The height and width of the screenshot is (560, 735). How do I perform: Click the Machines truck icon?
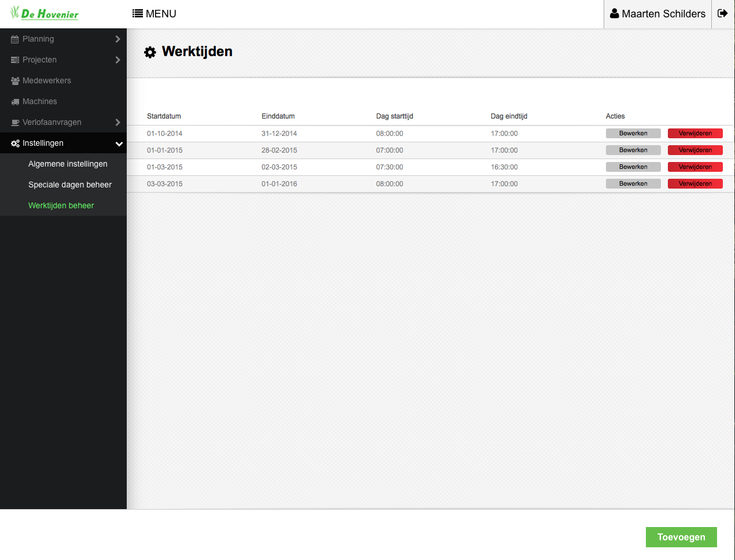pyautogui.click(x=15, y=102)
